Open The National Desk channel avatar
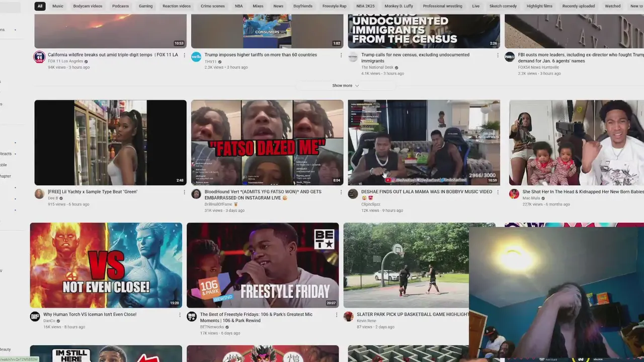Screen dimensions: 644x362 353,57
